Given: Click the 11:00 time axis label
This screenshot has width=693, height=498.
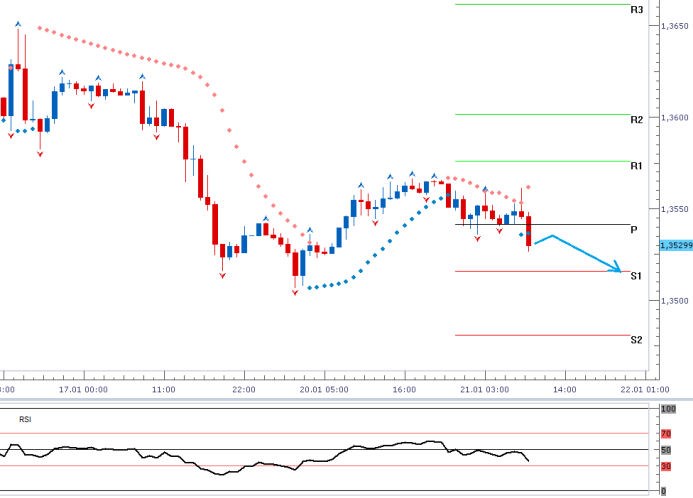Looking at the screenshot, I should (x=164, y=390).
